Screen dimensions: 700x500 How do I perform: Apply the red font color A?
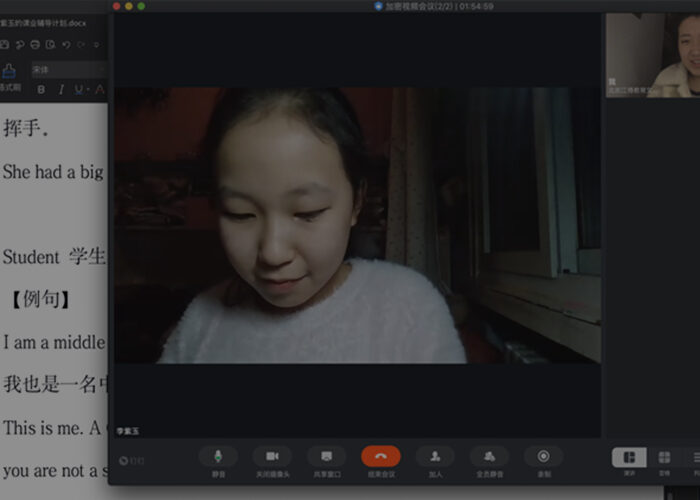(100, 90)
